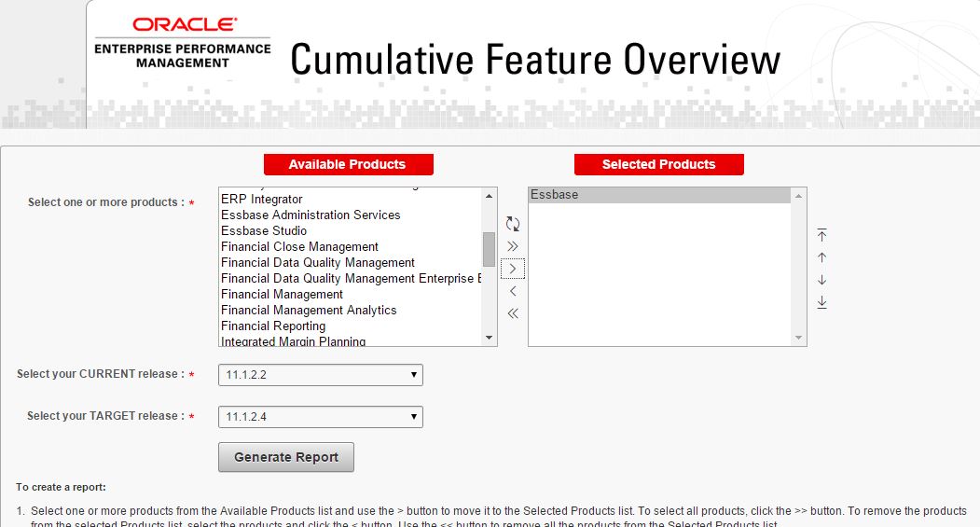The image size is (980, 527).
Task: Move selected product to top of list
Action: [x=821, y=235]
